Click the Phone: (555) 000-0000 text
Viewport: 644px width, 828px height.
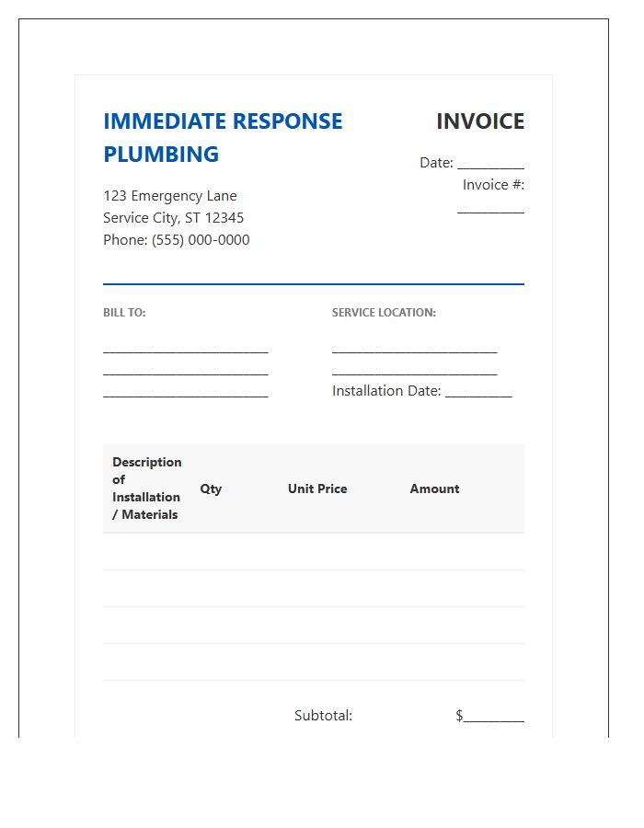(x=177, y=240)
